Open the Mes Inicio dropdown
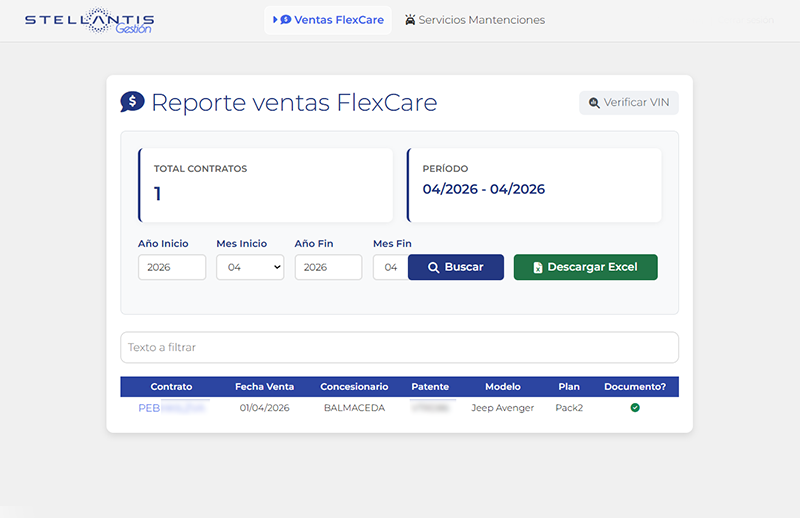This screenshot has width=800, height=518. pyautogui.click(x=250, y=267)
